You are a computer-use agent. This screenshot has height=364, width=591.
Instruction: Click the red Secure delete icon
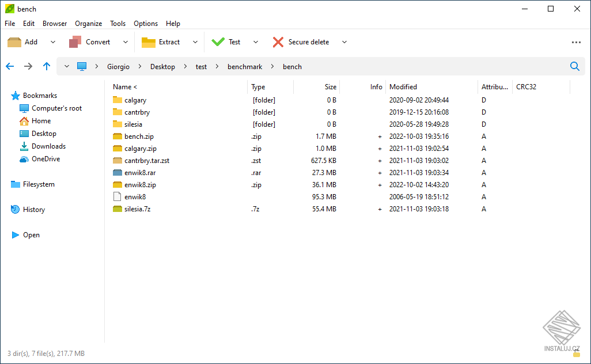pyautogui.click(x=278, y=42)
